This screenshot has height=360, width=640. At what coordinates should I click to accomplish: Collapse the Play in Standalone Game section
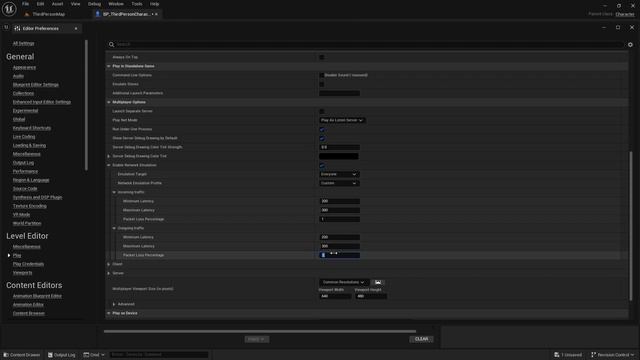(109, 66)
